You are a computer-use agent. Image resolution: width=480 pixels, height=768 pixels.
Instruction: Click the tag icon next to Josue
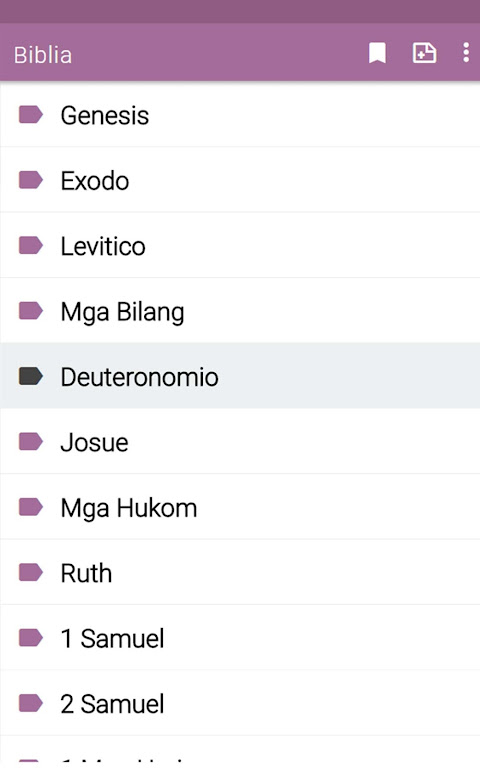coord(31,441)
